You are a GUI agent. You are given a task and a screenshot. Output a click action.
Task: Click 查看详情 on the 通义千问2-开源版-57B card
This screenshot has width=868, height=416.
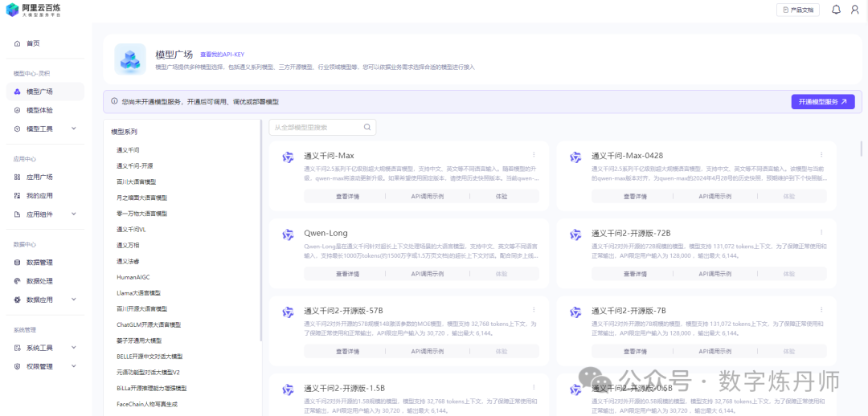coord(347,351)
